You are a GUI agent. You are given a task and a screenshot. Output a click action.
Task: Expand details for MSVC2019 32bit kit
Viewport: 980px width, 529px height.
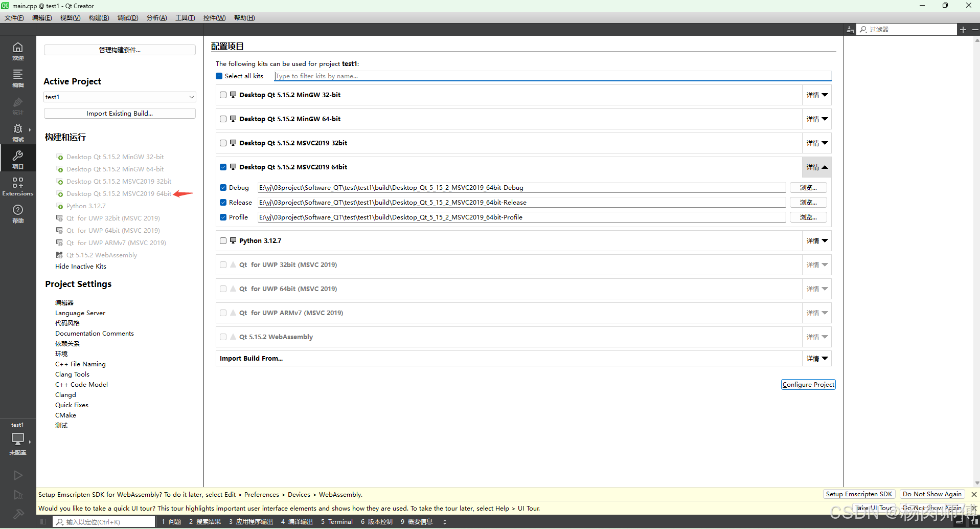(x=817, y=143)
